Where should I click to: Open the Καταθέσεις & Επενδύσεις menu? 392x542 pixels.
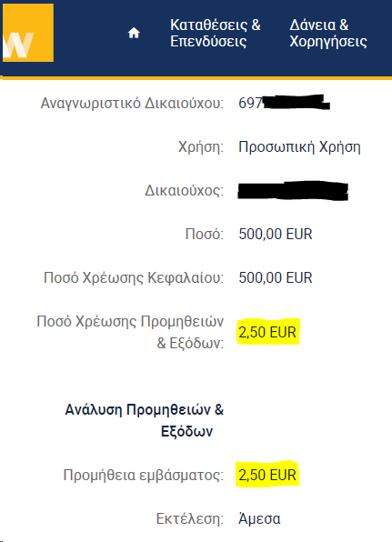click(215, 33)
